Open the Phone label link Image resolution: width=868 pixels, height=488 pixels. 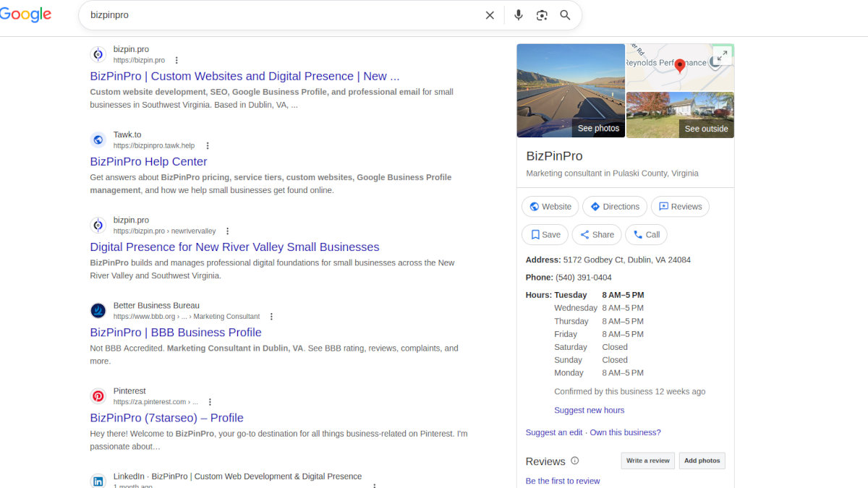[x=540, y=277]
